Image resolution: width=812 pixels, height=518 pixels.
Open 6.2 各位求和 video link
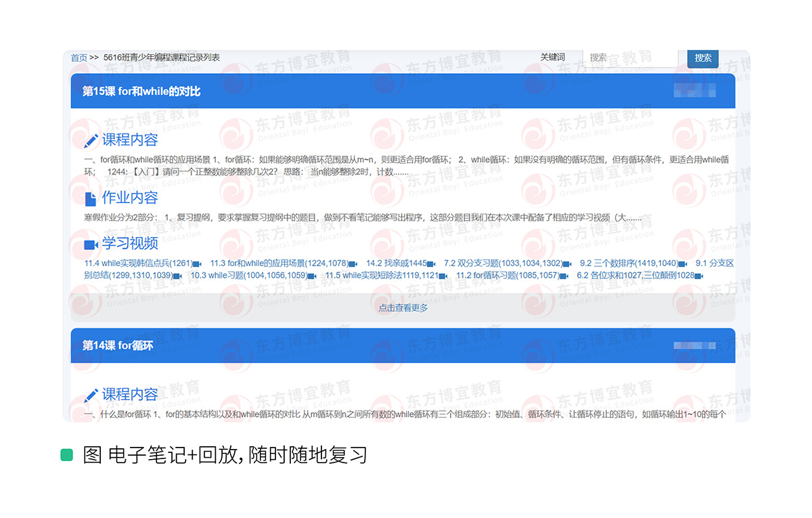click(635, 276)
